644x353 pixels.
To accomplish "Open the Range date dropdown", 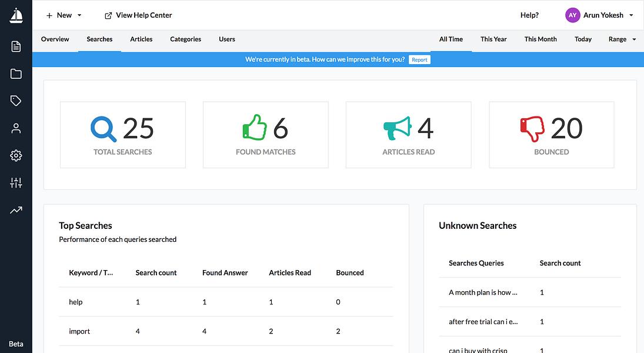I will pos(622,39).
